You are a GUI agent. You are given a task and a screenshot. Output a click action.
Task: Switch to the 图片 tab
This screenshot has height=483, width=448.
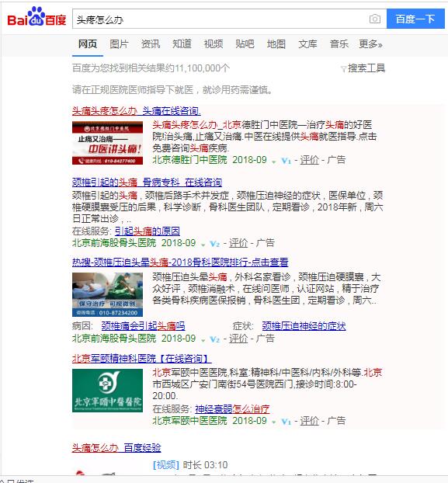pyautogui.click(x=119, y=44)
